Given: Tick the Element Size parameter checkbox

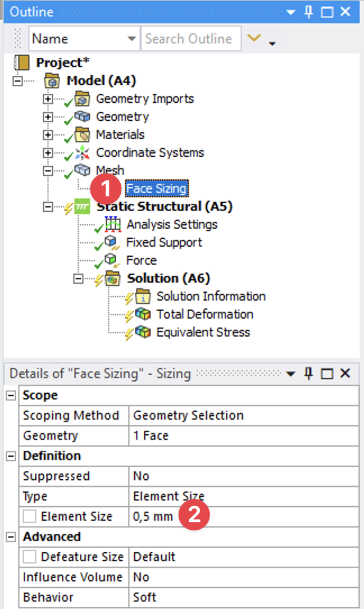Looking at the screenshot, I should tap(31, 517).
